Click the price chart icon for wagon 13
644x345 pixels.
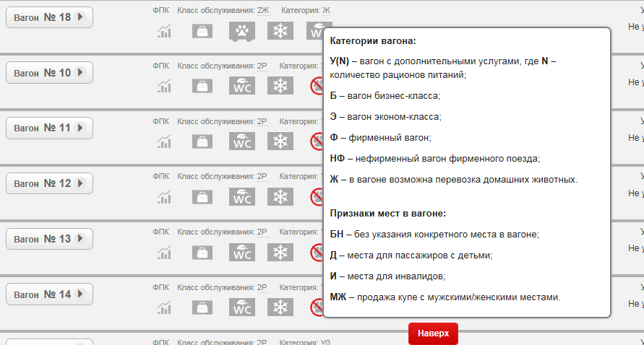click(x=166, y=252)
